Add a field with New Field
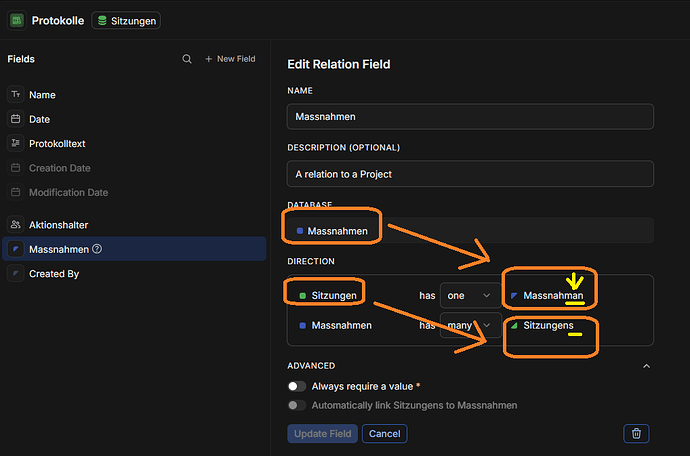Viewport: 690px width, 456px height. [x=230, y=59]
